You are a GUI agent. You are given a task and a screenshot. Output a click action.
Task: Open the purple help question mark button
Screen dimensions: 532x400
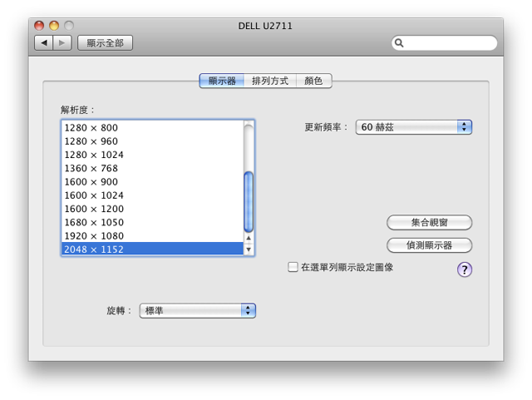click(464, 269)
